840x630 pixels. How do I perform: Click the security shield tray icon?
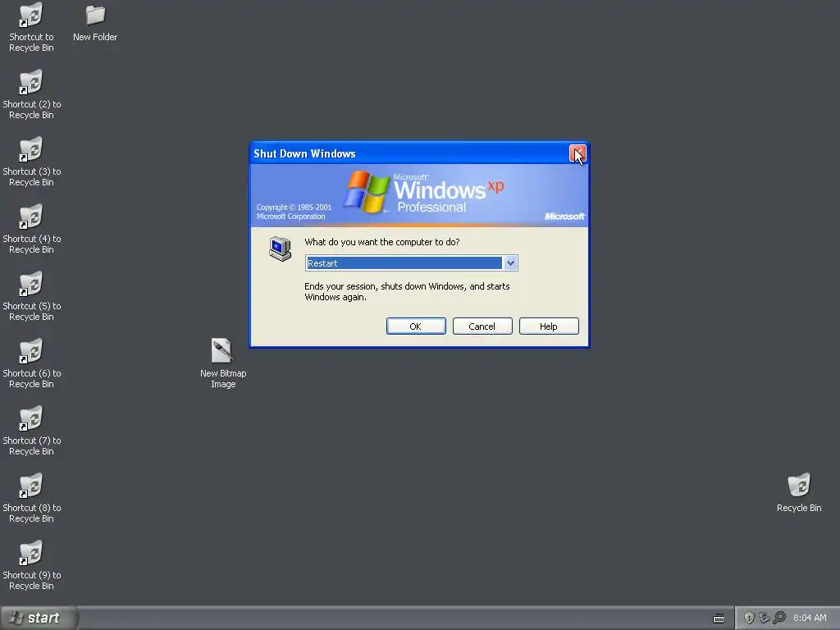pyautogui.click(x=749, y=618)
